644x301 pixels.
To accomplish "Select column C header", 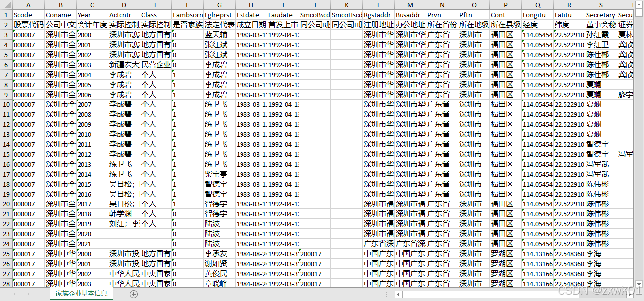I will 92,5.
